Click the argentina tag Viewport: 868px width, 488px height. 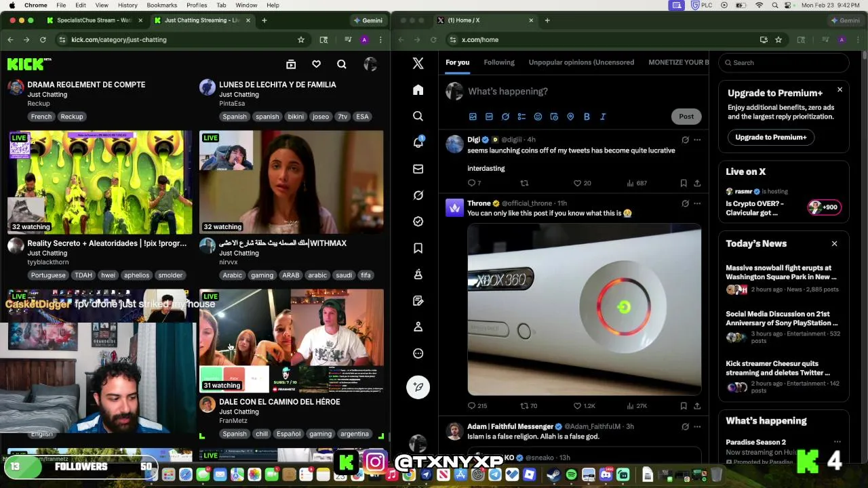[354, 434]
